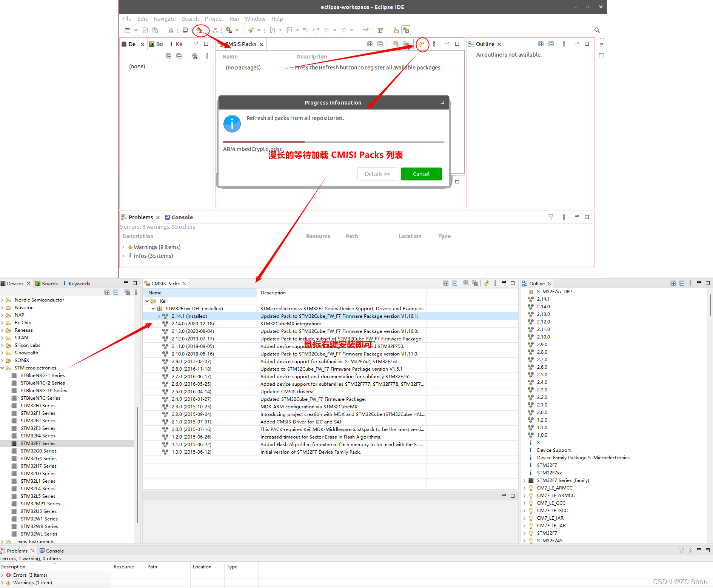Open the CMSIS Packs perspective from the circled toolbar icon
Image resolution: width=713 pixels, height=588 pixels.
point(200,30)
